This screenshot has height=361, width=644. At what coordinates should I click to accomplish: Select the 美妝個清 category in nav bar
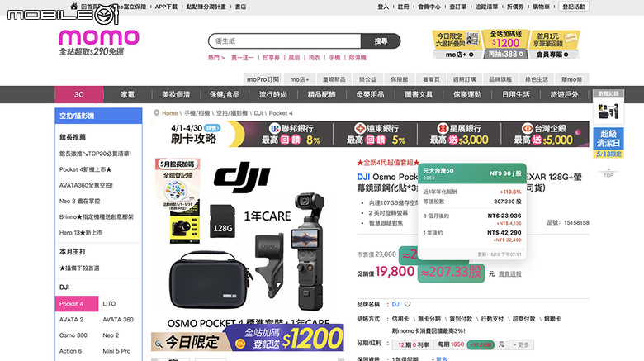tap(176, 94)
